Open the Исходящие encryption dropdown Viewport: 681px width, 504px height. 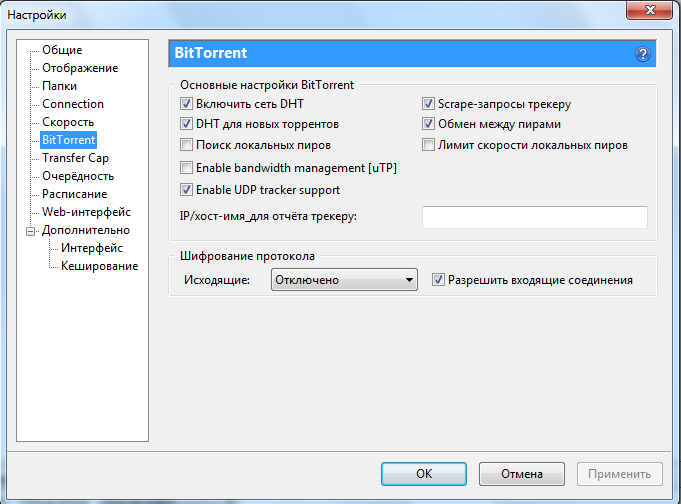pos(344,281)
